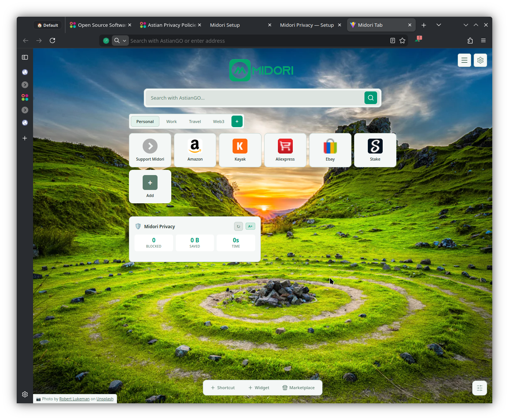Open the Stake shortcut tile
Screen dimensions: 509x420
click(375, 150)
